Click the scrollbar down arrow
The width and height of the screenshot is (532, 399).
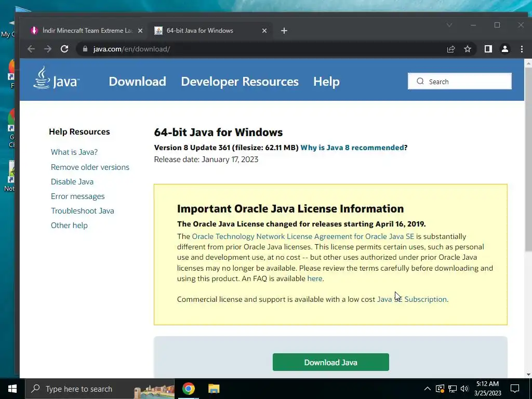pyautogui.click(x=528, y=375)
